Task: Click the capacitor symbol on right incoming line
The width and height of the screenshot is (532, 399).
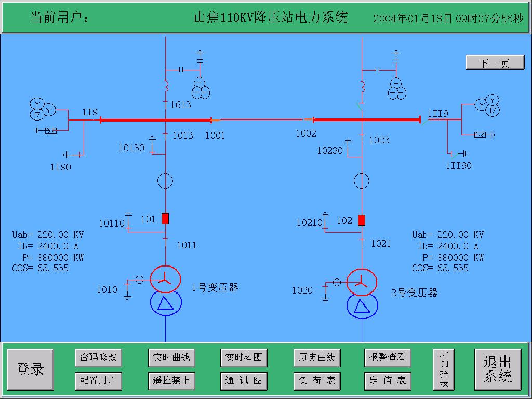Action: click(x=377, y=70)
